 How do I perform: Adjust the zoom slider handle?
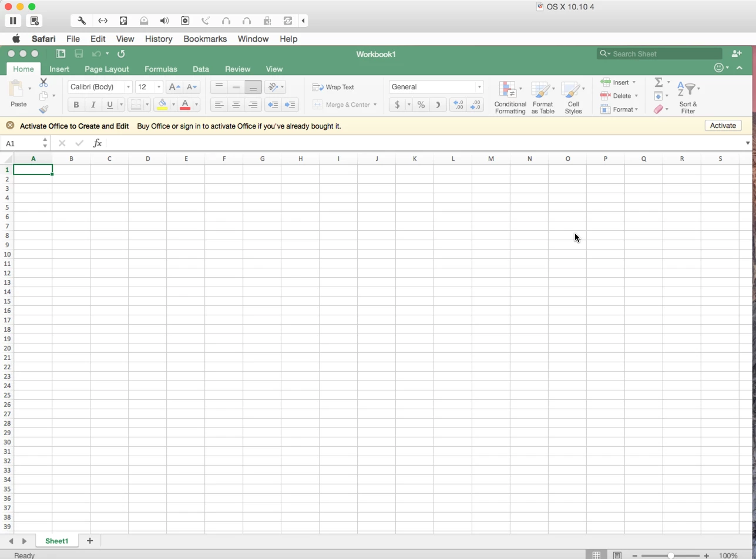[x=671, y=555]
